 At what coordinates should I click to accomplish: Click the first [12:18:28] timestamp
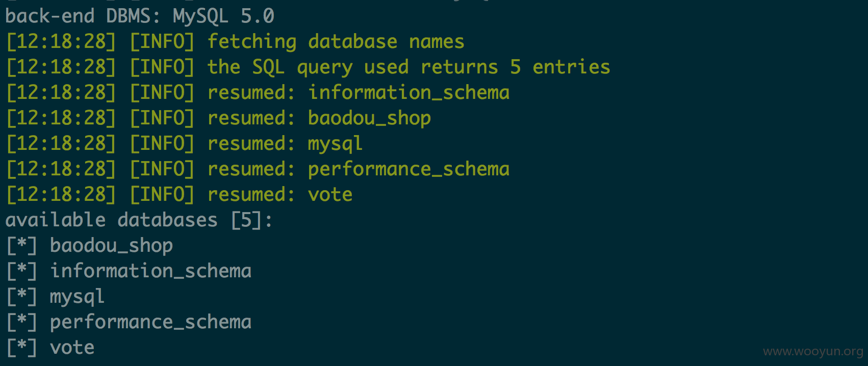click(x=61, y=42)
